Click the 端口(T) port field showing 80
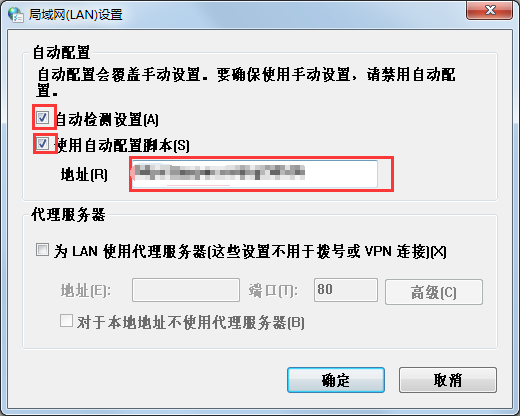This screenshot has width=520, height=416. pos(346,290)
